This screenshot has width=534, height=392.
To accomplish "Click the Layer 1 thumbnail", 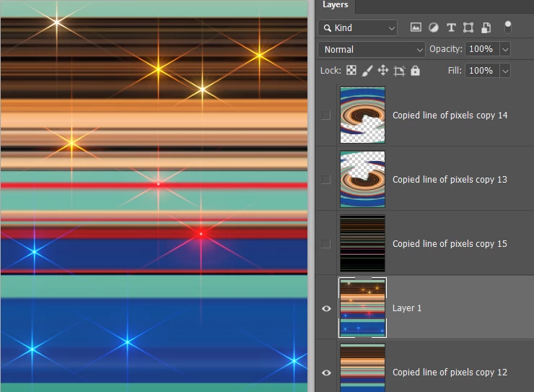I will [x=362, y=308].
